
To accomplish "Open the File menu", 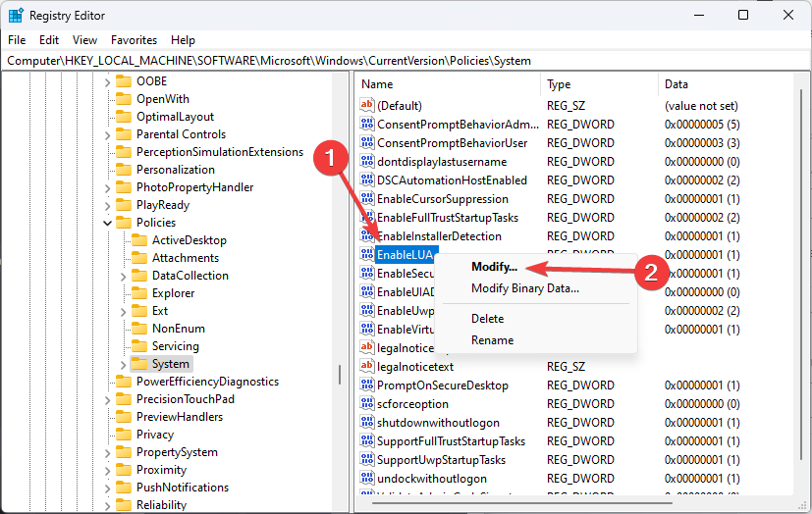I will pos(17,40).
